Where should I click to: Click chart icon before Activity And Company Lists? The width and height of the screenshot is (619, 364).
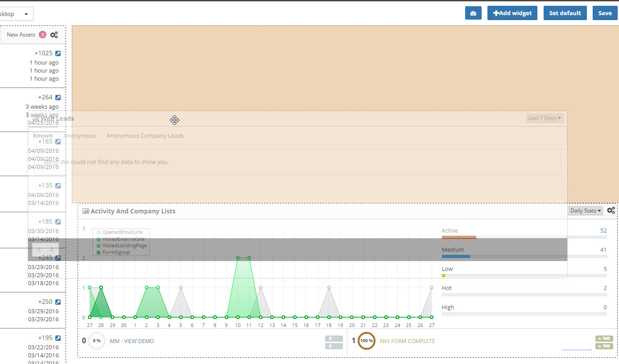pyautogui.click(x=86, y=211)
